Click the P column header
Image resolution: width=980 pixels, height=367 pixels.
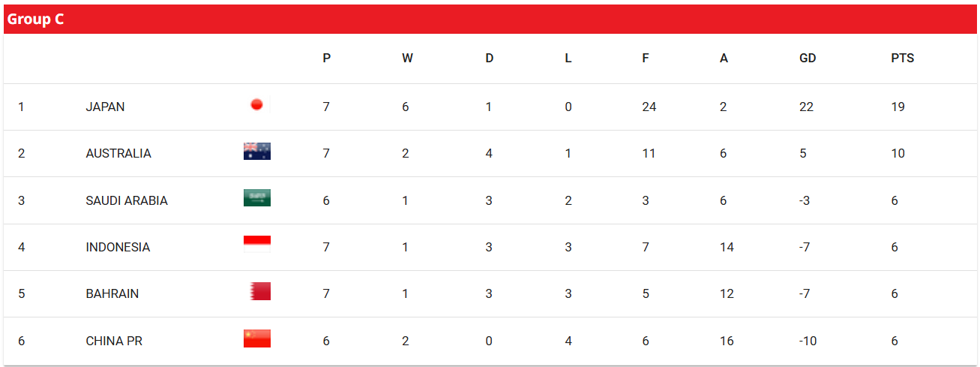click(326, 58)
